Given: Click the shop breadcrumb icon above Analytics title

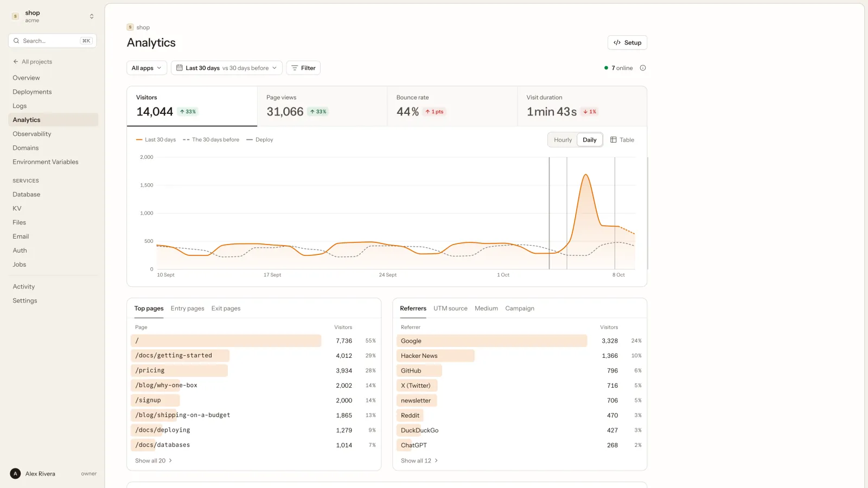Looking at the screenshot, I should [130, 27].
